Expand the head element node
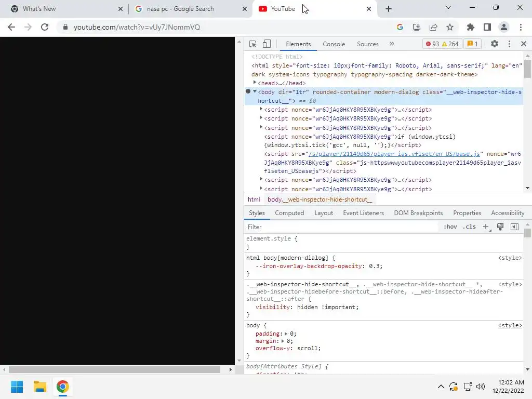The width and height of the screenshot is (532, 399). click(x=255, y=83)
